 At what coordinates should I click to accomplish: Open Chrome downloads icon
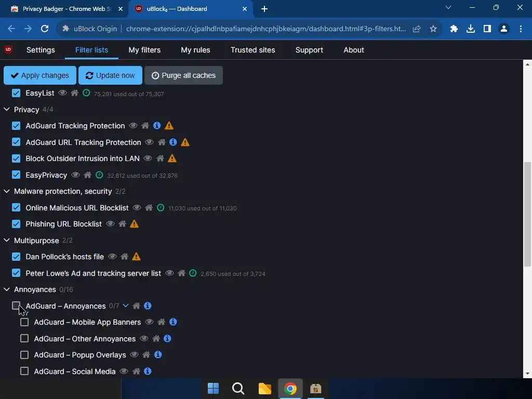coord(471,29)
